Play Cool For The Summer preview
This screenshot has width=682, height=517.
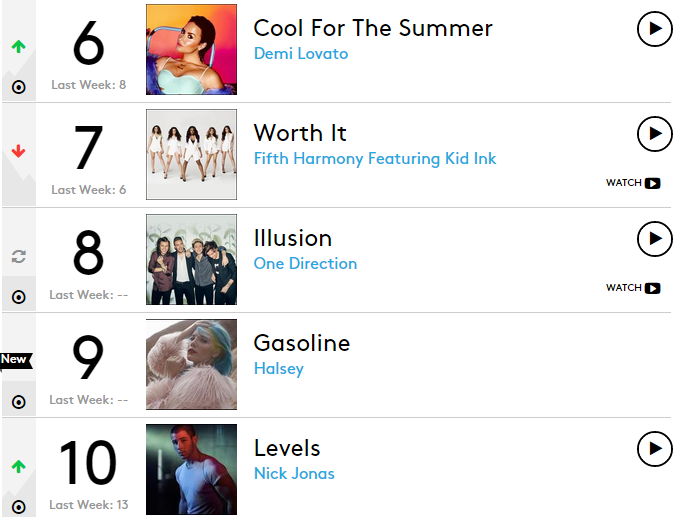tap(654, 29)
